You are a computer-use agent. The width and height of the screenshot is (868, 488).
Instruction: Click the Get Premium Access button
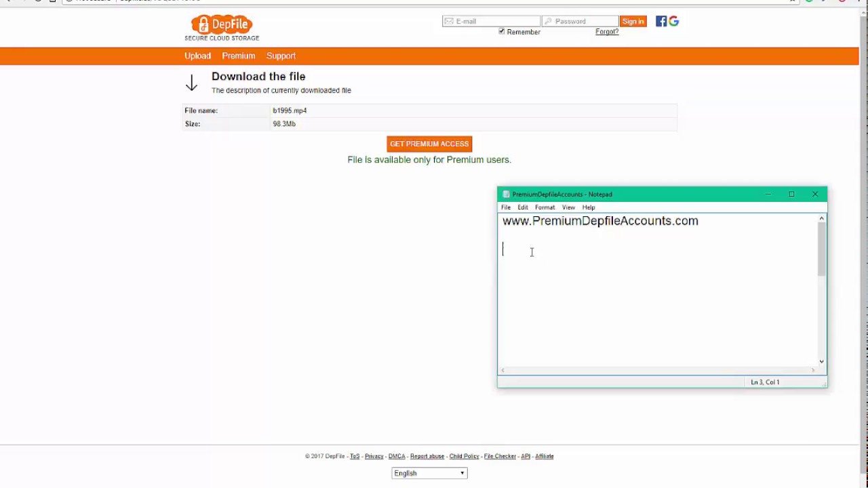(x=429, y=144)
